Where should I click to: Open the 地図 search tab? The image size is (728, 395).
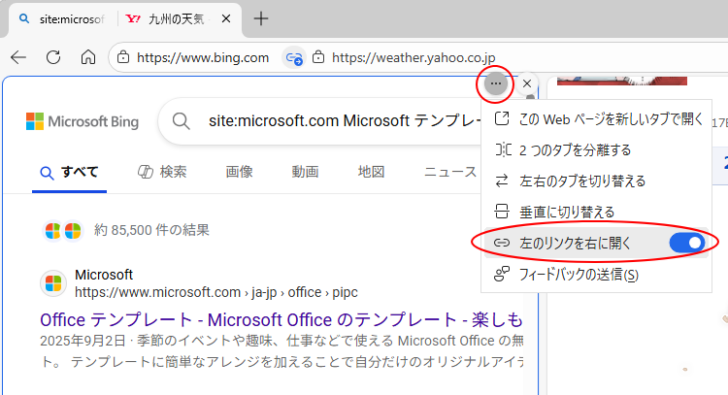[x=371, y=172]
